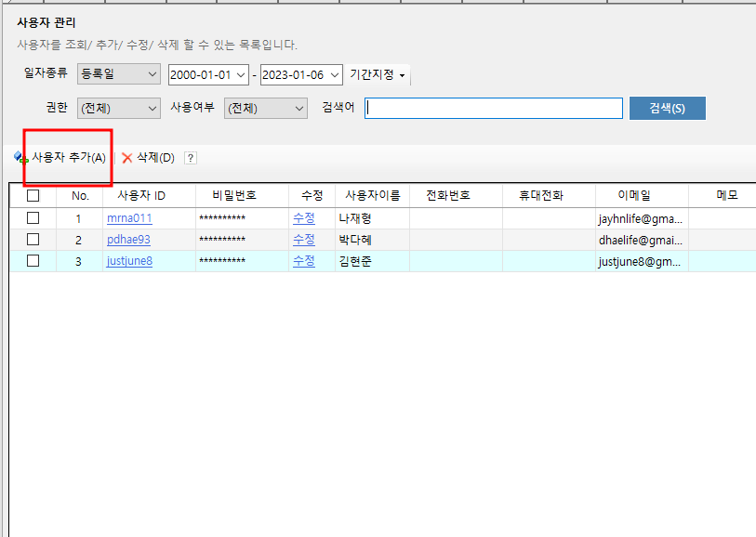Click the 사용자 ID column header
This screenshot has height=537, width=756.
[149, 195]
